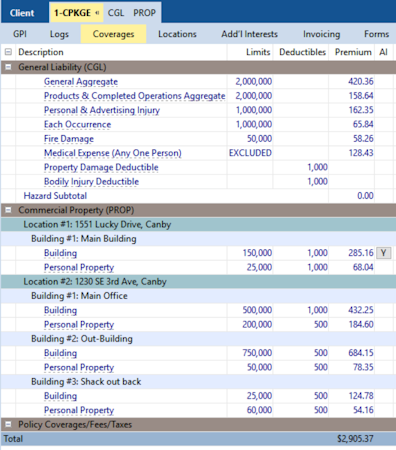Viewport: 396px width, 450px height.
Task: Collapse the Commercial Property (PROP) section
Action: click(8, 210)
